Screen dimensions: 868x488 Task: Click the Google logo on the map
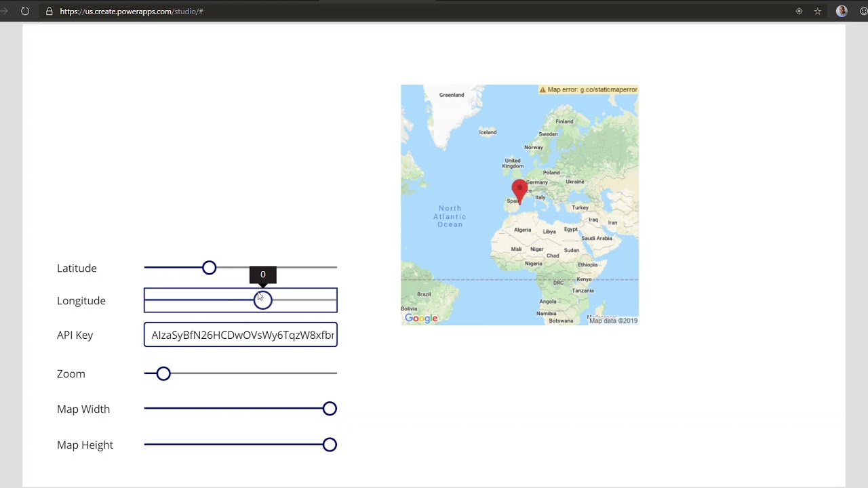tap(421, 318)
